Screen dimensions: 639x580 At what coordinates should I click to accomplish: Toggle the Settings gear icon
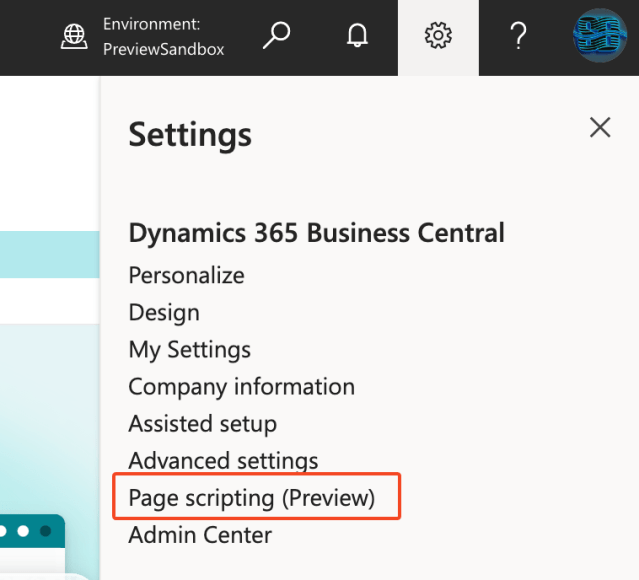point(438,37)
